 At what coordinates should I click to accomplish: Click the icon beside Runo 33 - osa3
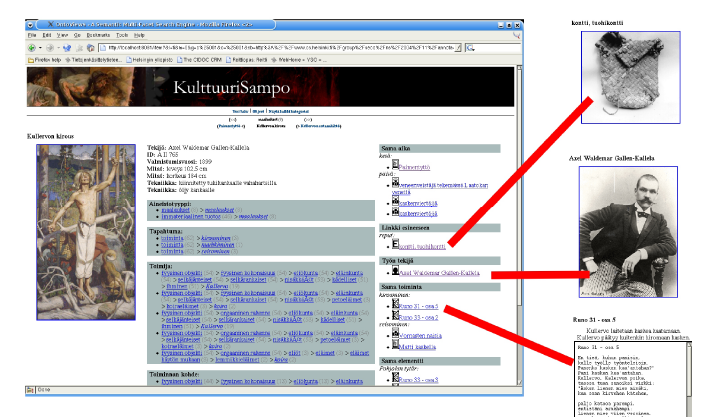395,377
